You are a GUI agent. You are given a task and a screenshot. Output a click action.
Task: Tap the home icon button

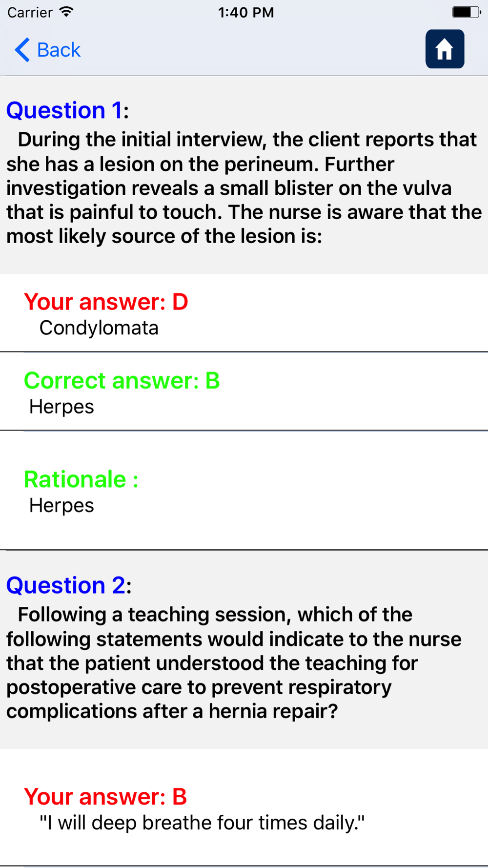click(x=445, y=49)
